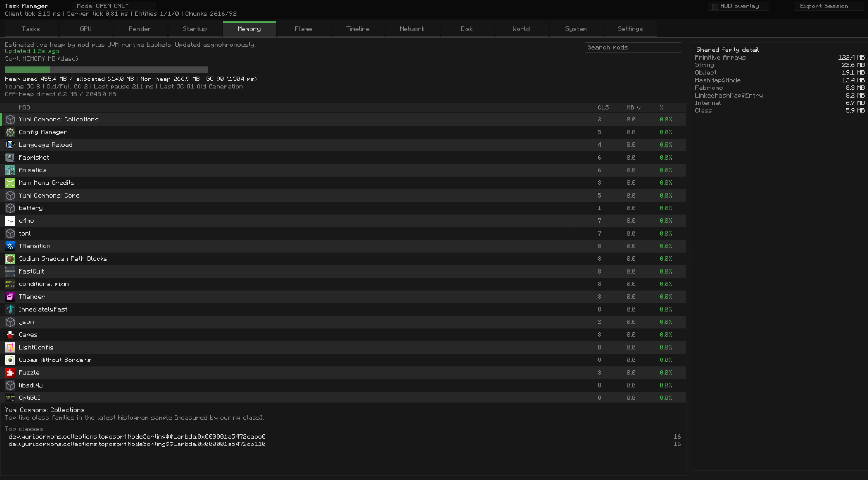
Task: Click the e4mc white icon
Action: click(x=10, y=221)
